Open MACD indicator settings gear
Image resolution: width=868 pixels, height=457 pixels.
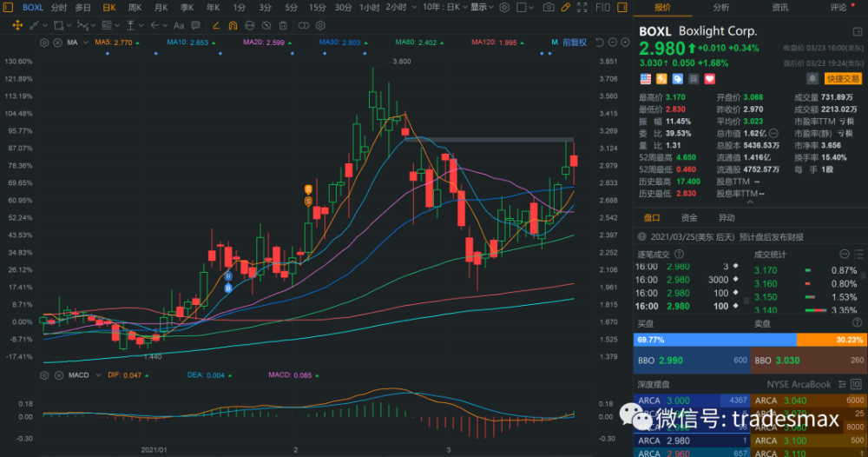point(44,375)
